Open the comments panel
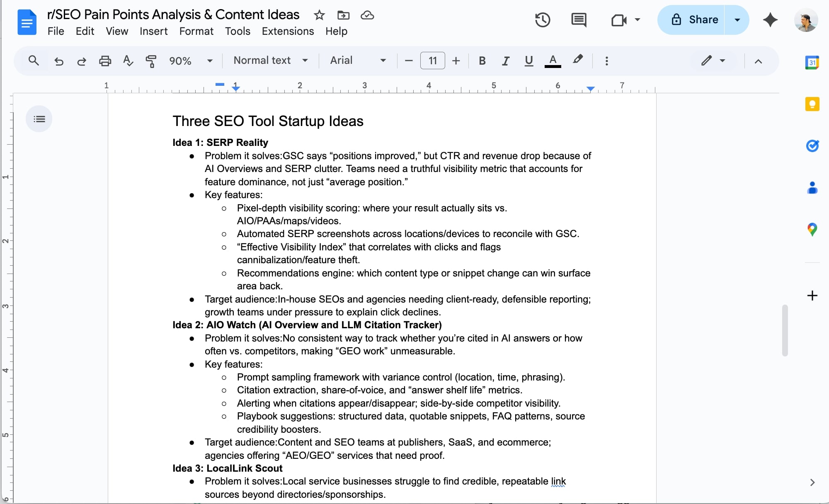829x504 pixels. click(x=578, y=19)
